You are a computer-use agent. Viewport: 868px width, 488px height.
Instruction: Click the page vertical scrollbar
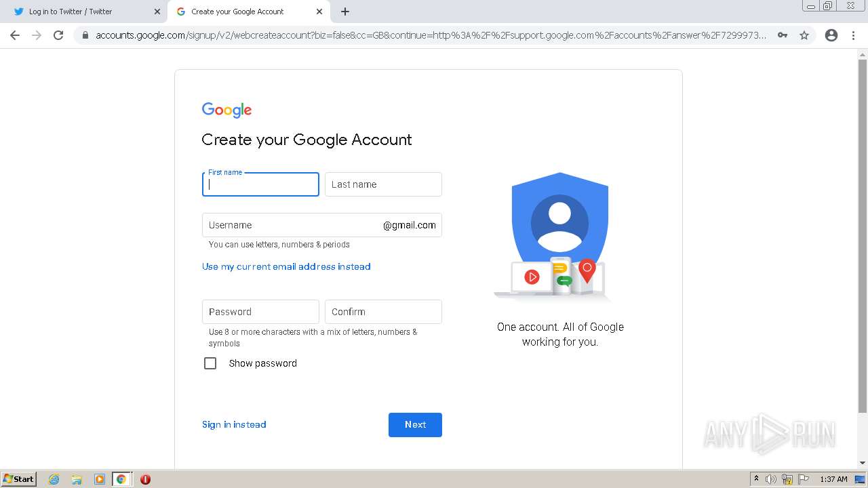click(x=863, y=236)
